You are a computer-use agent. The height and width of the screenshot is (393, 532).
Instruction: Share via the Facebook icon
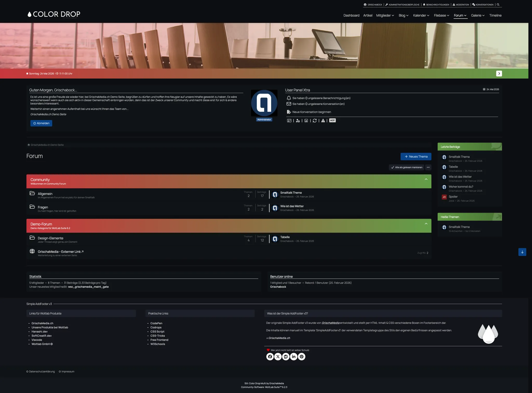click(270, 357)
